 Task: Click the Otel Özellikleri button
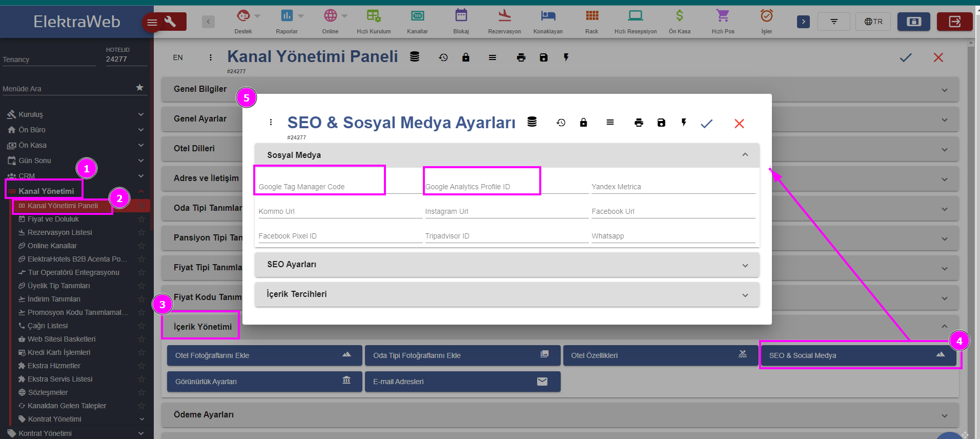[x=660, y=355]
